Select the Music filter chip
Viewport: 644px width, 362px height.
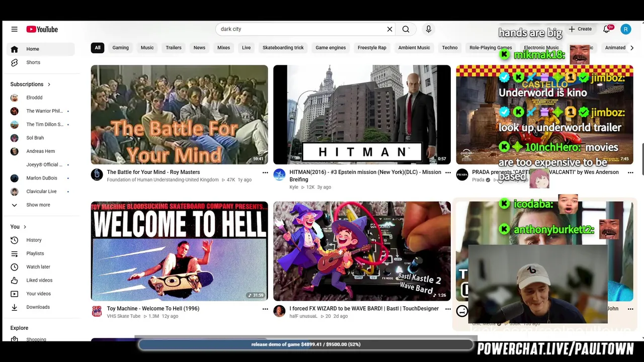tap(147, 48)
